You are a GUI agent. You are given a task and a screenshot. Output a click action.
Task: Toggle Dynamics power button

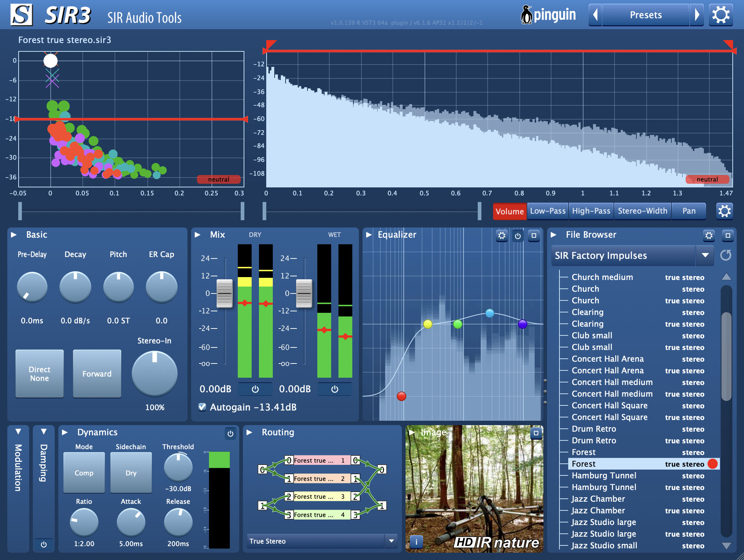(x=230, y=433)
